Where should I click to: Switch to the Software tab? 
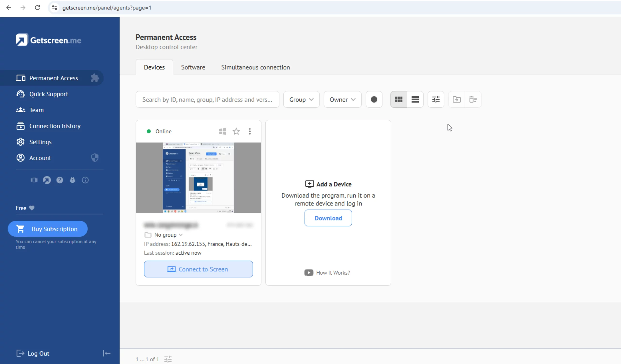pos(193,67)
